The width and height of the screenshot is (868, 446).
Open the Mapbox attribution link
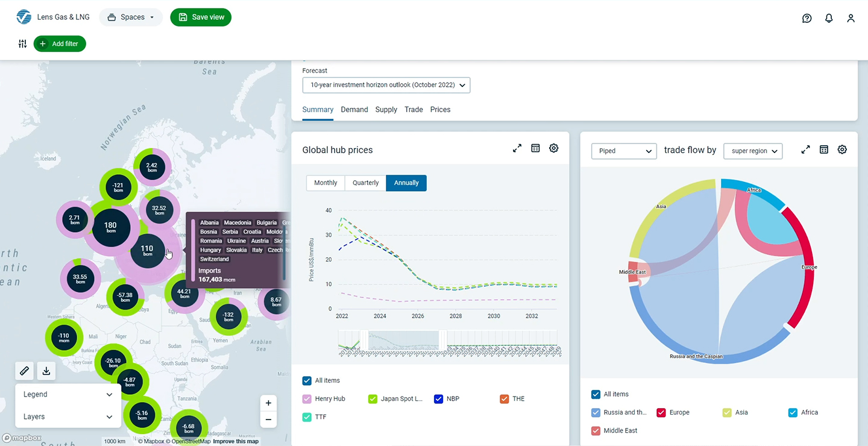(x=153, y=441)
